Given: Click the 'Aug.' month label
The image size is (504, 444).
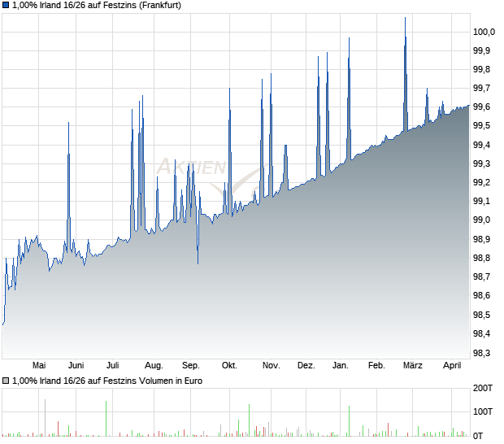Looking at the screenshot, I should point(154,366).
